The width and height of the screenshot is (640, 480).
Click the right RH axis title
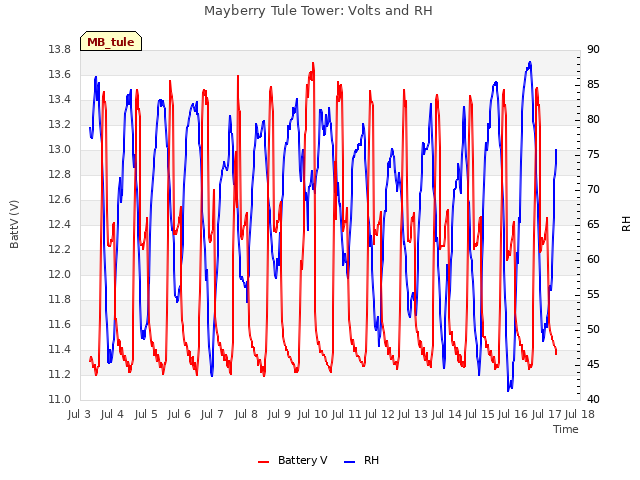coord(626,224)
